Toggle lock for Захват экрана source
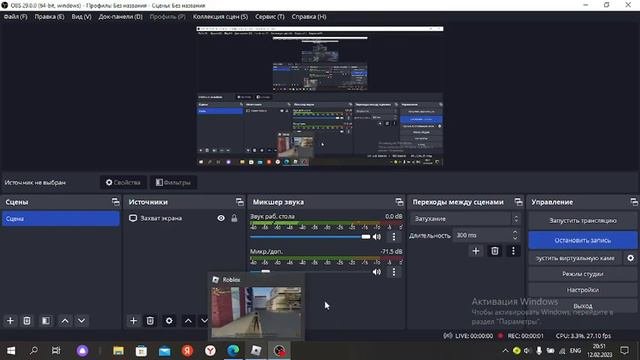 click(234, 218)
